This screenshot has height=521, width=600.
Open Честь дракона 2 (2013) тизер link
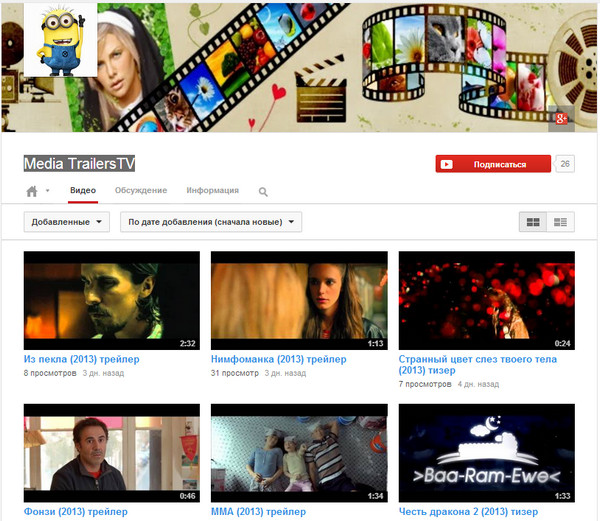(468, 511)
